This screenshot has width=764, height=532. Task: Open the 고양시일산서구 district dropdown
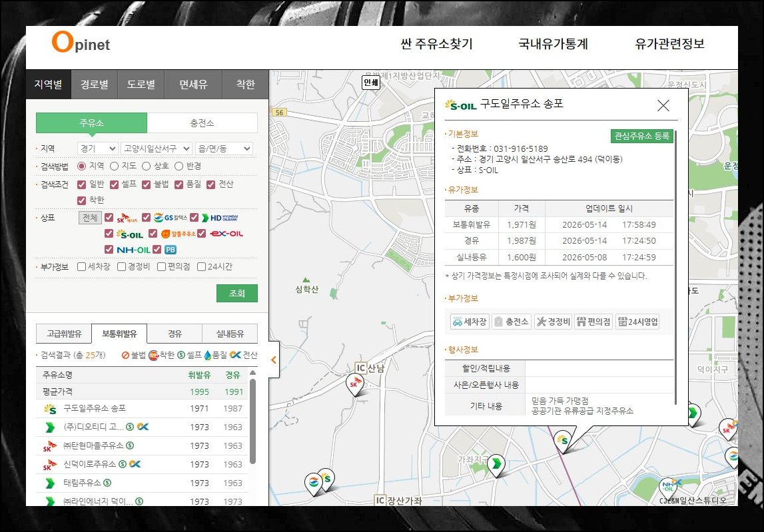coord(157,148)
